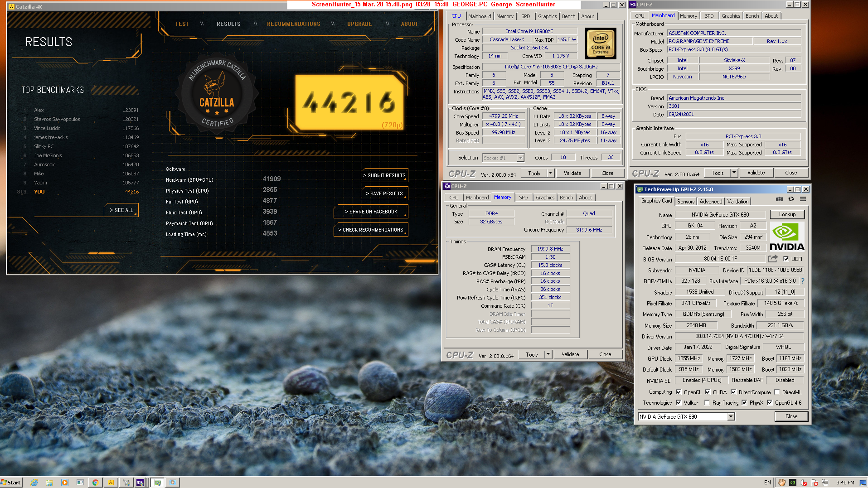
Task: Click Validate in CPU-Z Memory window
Action: click(x=570, y=354)
